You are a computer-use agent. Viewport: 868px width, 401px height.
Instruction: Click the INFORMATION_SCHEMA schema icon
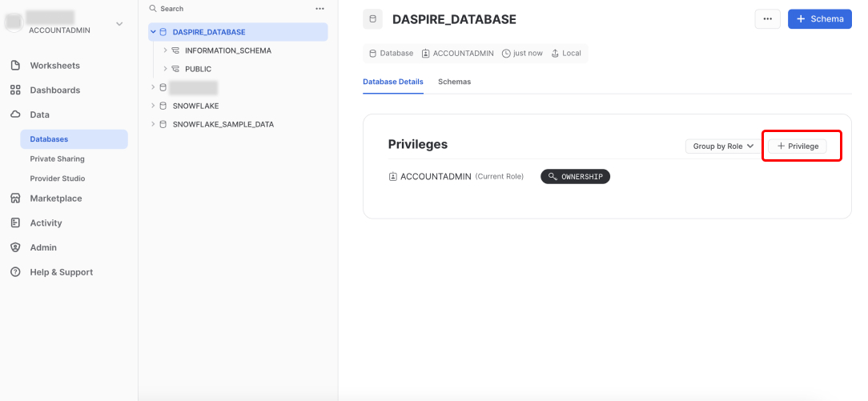coord(175,50)
